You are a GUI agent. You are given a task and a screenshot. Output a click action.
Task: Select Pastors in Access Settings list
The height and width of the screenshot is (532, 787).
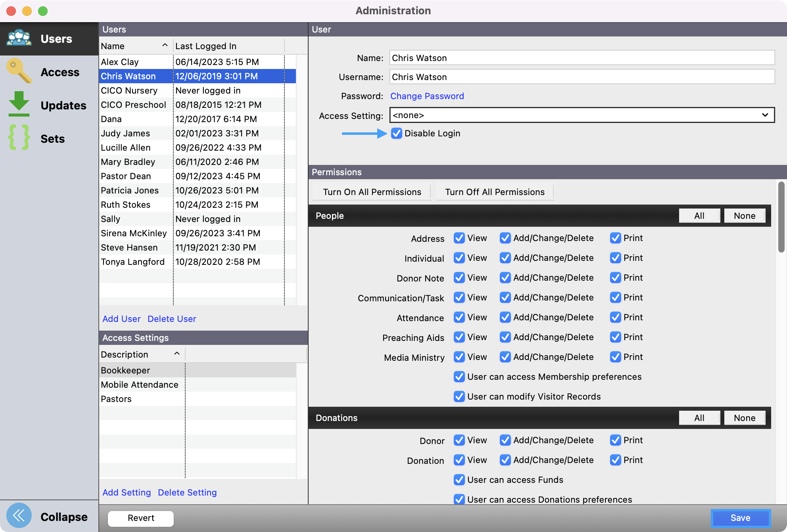[116, 399]
